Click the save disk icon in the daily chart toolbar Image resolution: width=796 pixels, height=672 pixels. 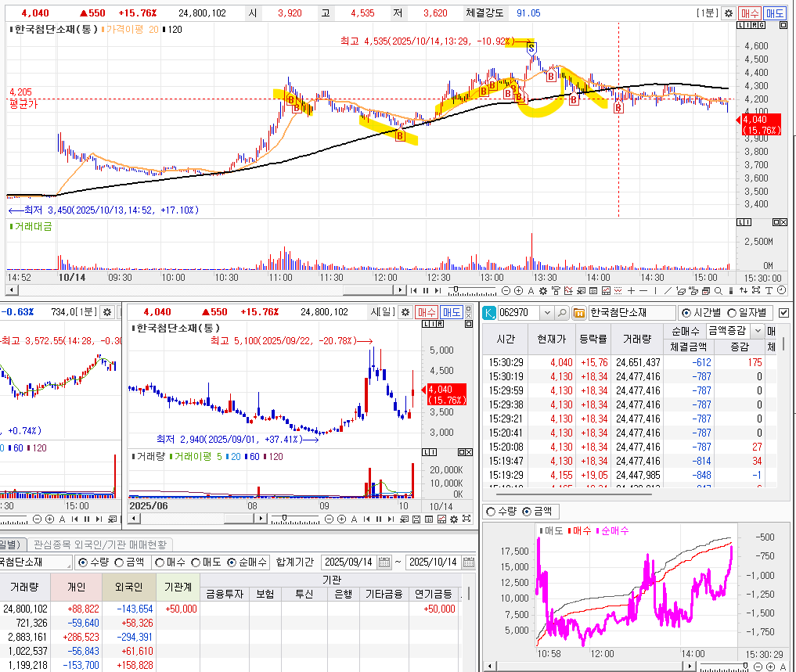click(x=416, y=519)
